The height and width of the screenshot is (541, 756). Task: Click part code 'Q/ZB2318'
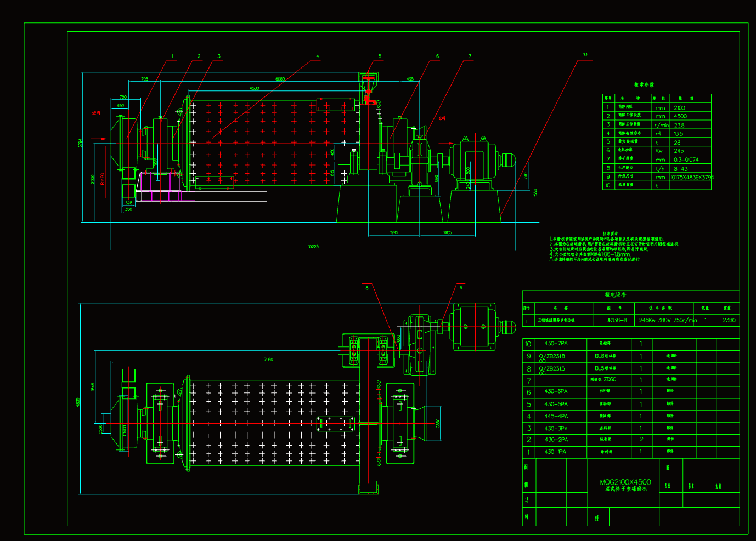point(552,356)
